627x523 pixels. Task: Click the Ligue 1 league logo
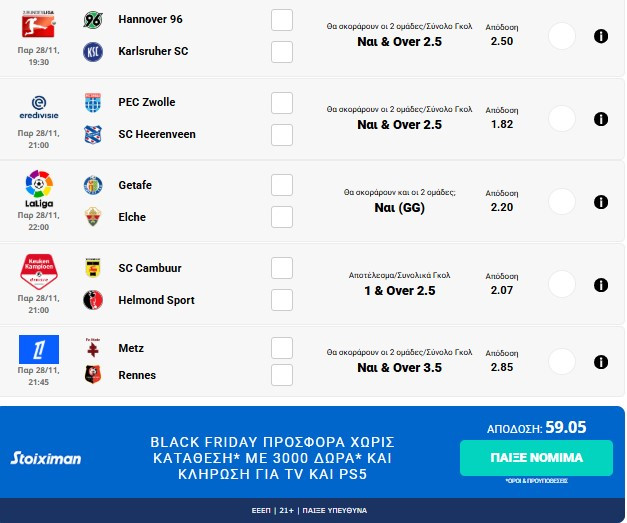pos(38,349)
